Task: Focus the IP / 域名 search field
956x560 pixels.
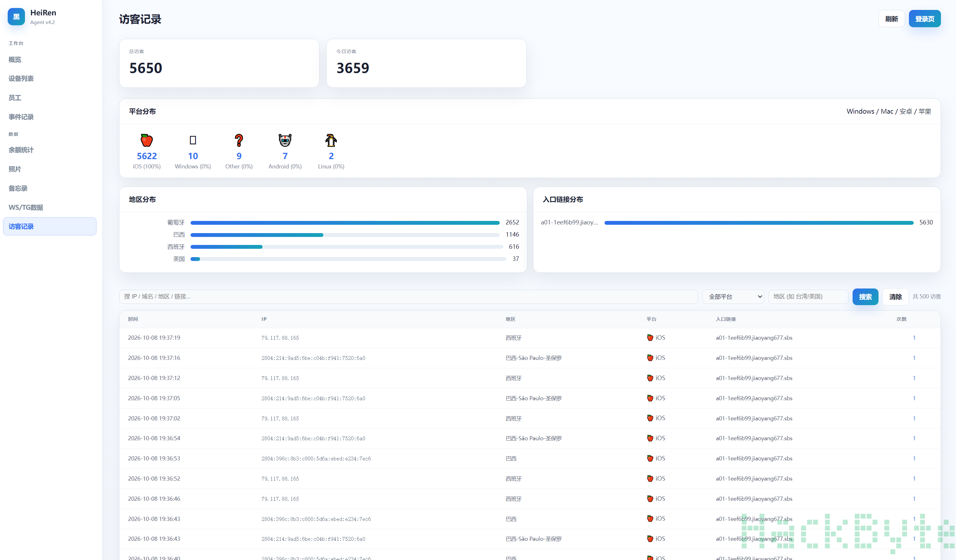Action: click(408, 297)
